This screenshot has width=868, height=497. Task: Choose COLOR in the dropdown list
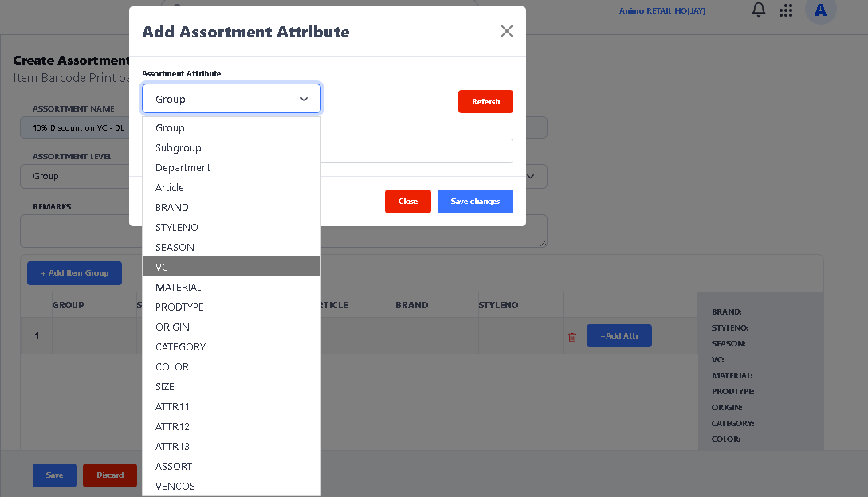coord(231,366)
